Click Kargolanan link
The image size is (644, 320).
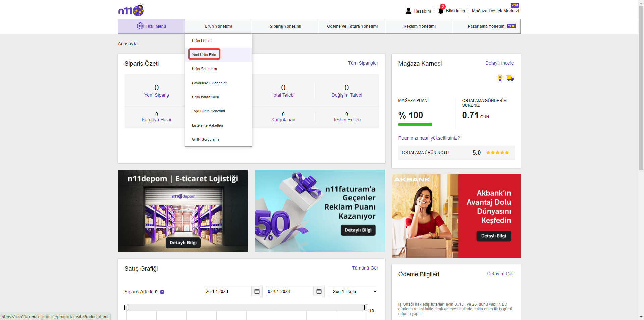pos(283,120)
